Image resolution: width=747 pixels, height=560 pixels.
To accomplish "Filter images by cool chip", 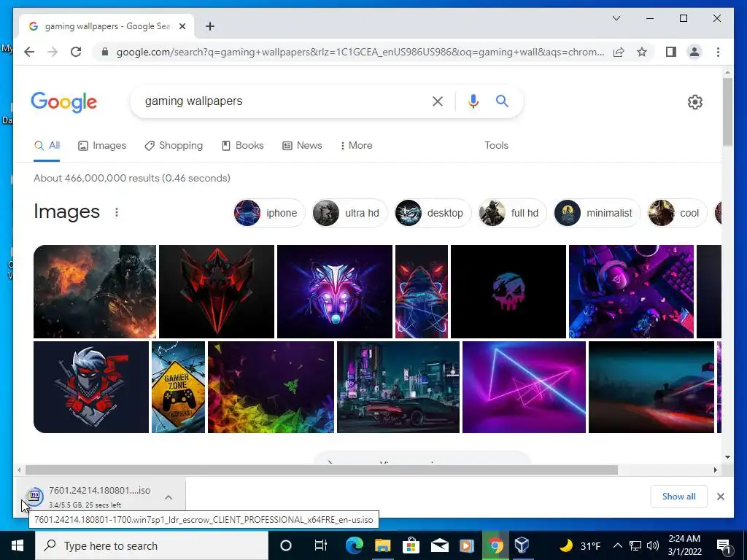I will click(677, 213).
